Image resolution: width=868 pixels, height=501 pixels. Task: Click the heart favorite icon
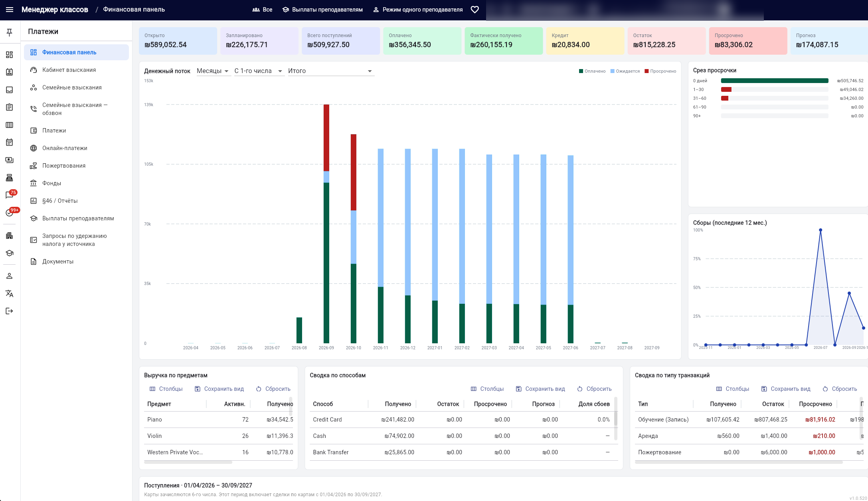point(475,10)
